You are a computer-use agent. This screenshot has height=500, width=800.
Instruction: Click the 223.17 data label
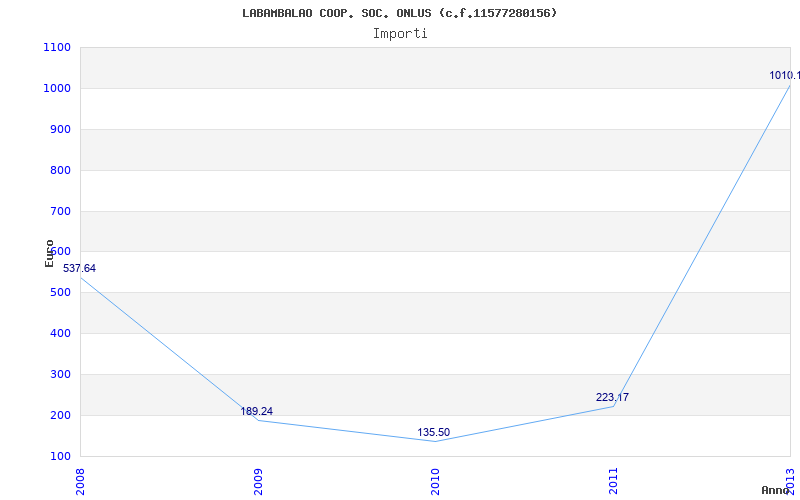coord(612,397)
